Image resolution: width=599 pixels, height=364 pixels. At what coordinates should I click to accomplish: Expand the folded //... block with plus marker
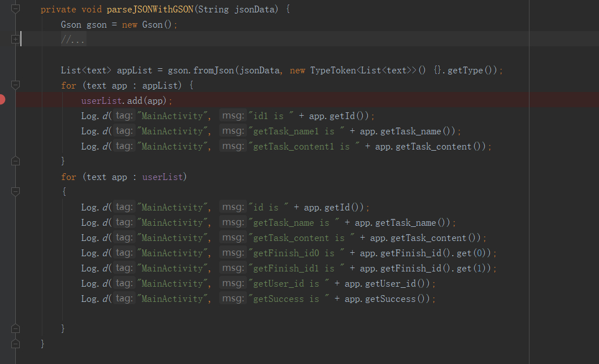(15, 39)
